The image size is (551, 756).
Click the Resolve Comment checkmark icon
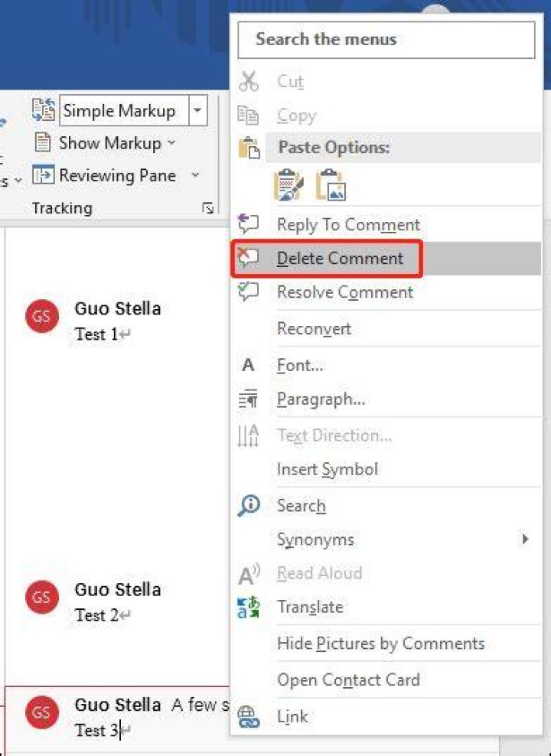point(249,292)
